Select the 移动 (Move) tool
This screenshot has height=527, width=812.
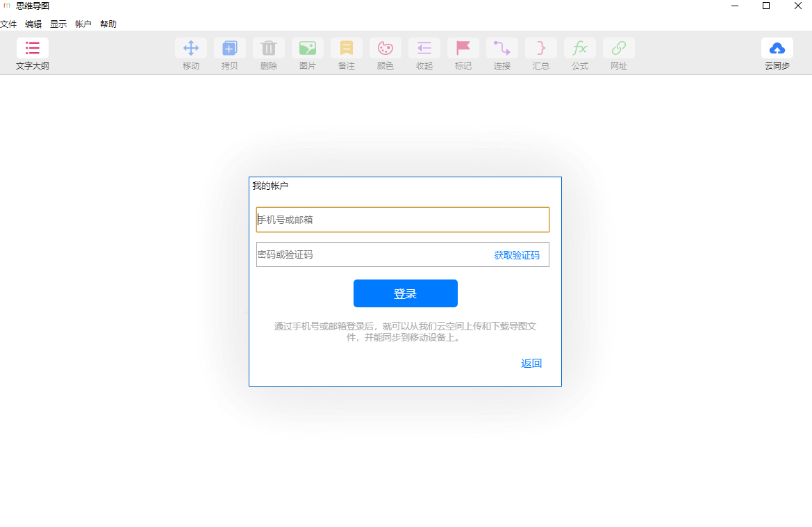(190, 49)
